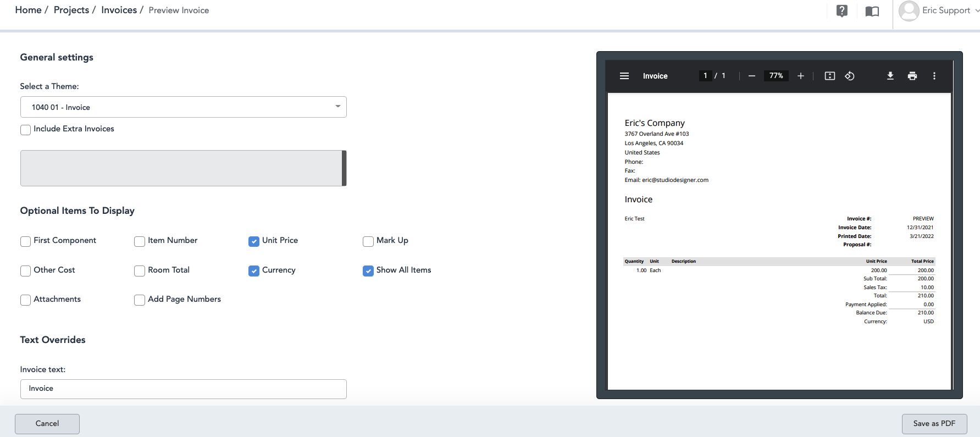The image size is (980, 437).
Task: Open the PDF viewer more actions menu
Action: 934,76
